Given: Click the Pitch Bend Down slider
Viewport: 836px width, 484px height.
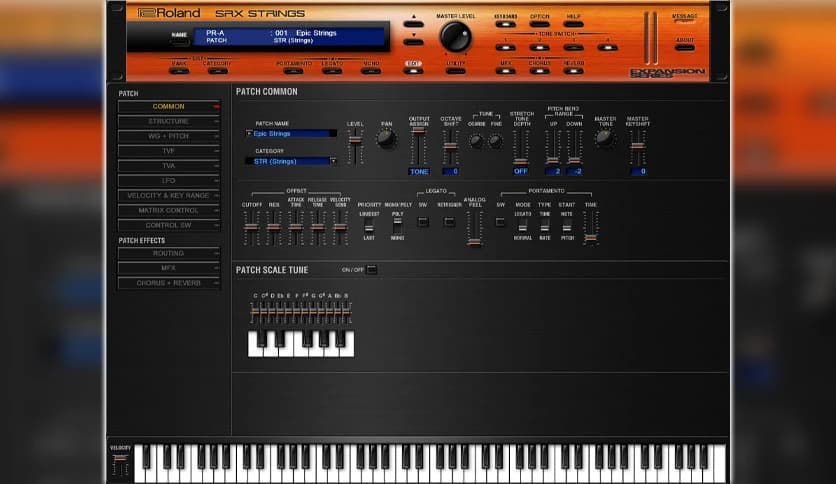Looking at the screenshot, I should [x=574, y=147].
